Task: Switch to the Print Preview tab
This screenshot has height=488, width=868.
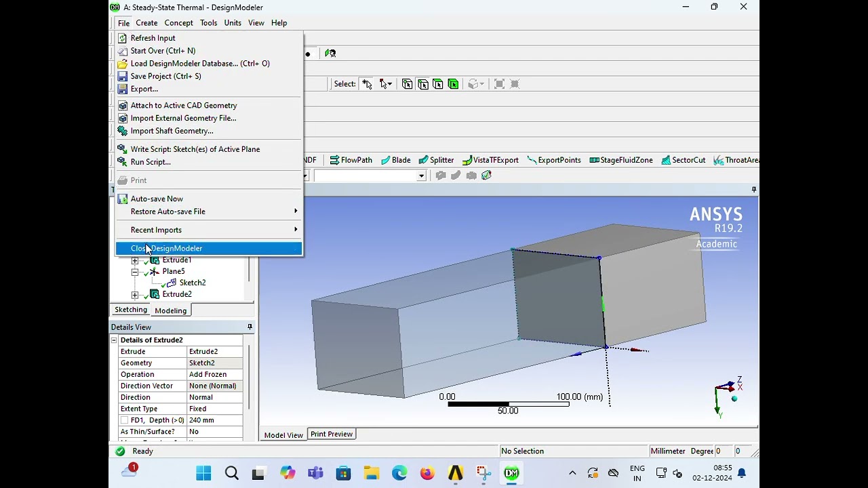Action: click(x=332, y=434)
